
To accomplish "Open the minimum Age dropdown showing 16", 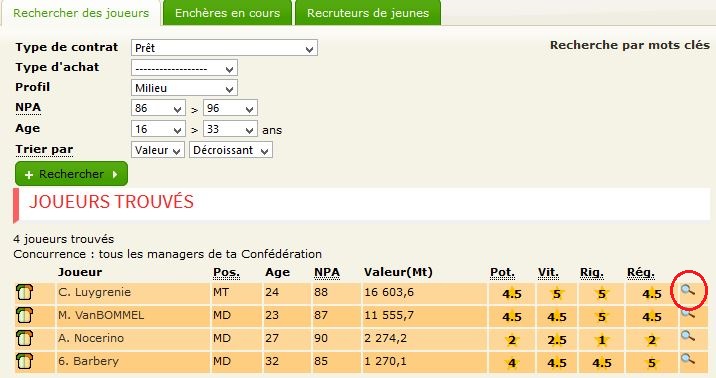I will (158, 129).
